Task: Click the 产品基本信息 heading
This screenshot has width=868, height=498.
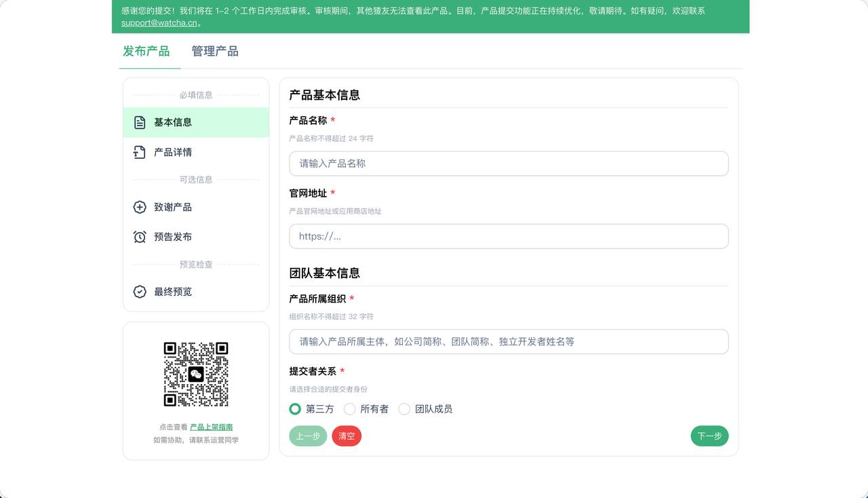Action: click(324, 95)
